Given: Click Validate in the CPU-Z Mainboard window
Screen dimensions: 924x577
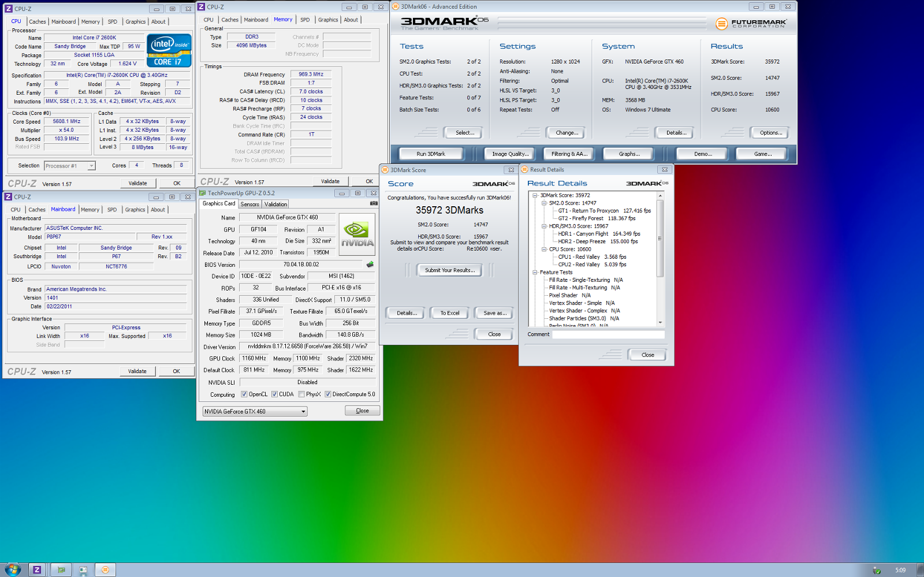Looking at the screenshot, I should (137, 371).
